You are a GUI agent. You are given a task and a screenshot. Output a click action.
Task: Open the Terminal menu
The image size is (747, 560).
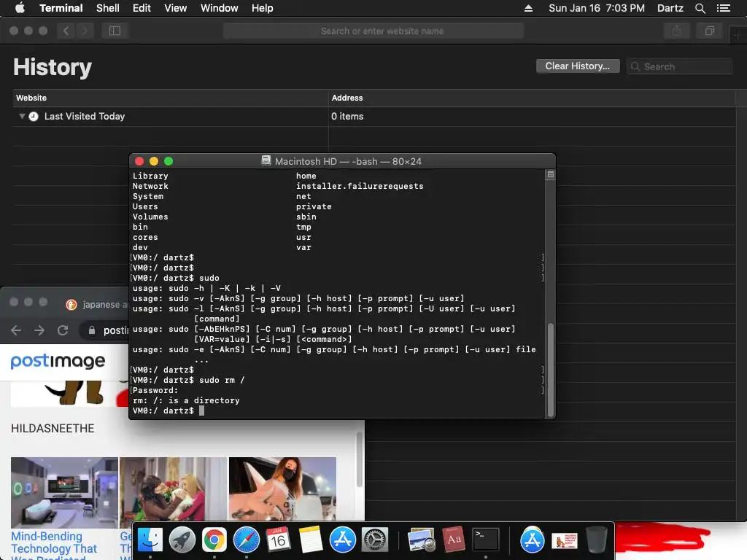click(x=61, y=8)
